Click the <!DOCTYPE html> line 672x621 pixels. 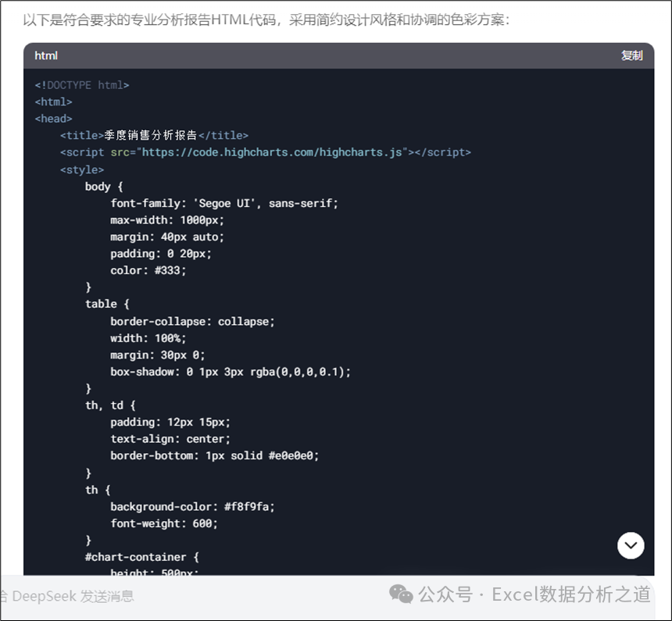pos(82,85)
